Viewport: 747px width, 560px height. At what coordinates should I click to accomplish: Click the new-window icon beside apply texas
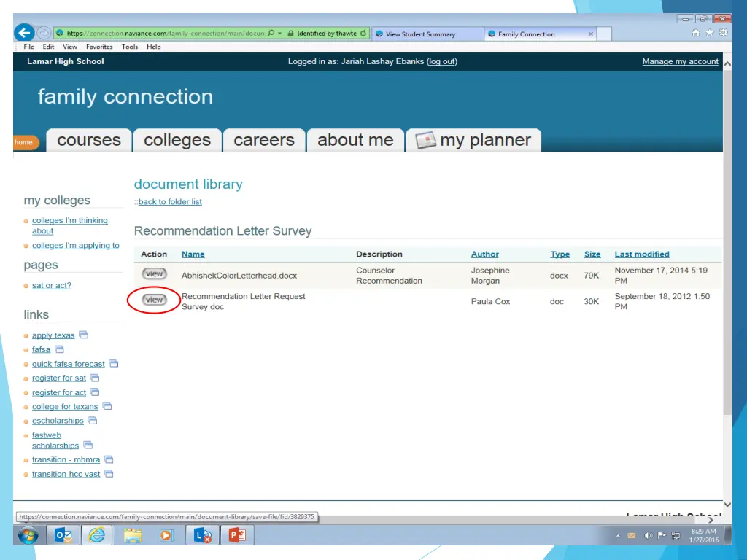pyautogui.click(x=83, y=335)
